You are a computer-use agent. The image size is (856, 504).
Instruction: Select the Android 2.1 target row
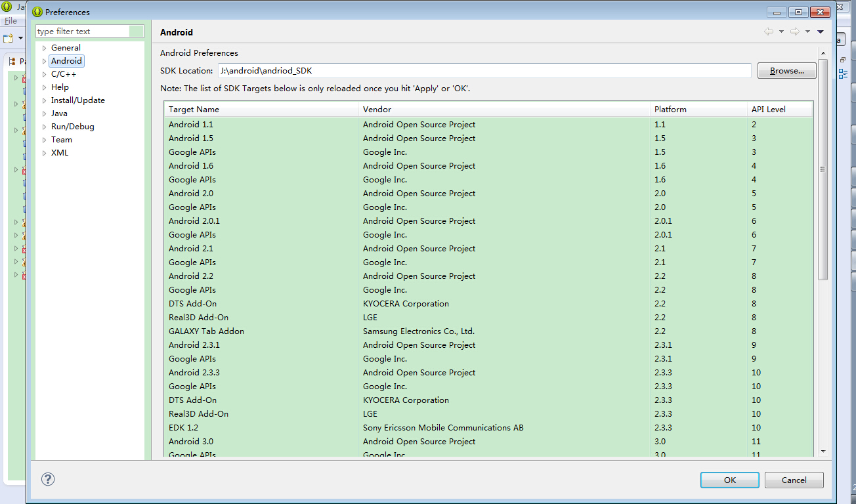(488, 249)
